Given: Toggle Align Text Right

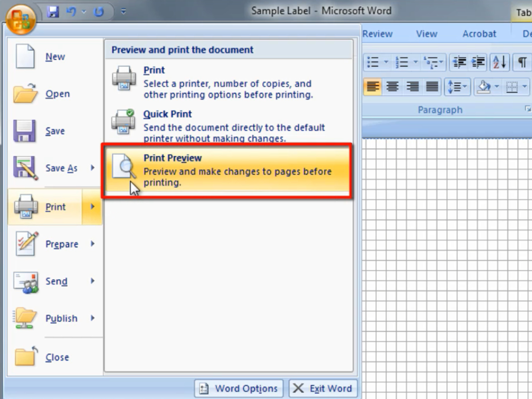Looking at the screenshot, I should click(412, 87).
